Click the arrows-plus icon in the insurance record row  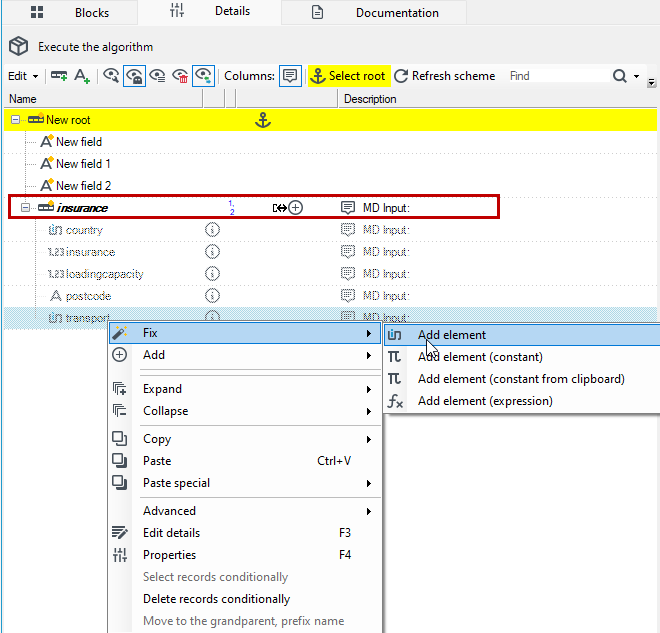pyautogui.click(x=287, y=207)
